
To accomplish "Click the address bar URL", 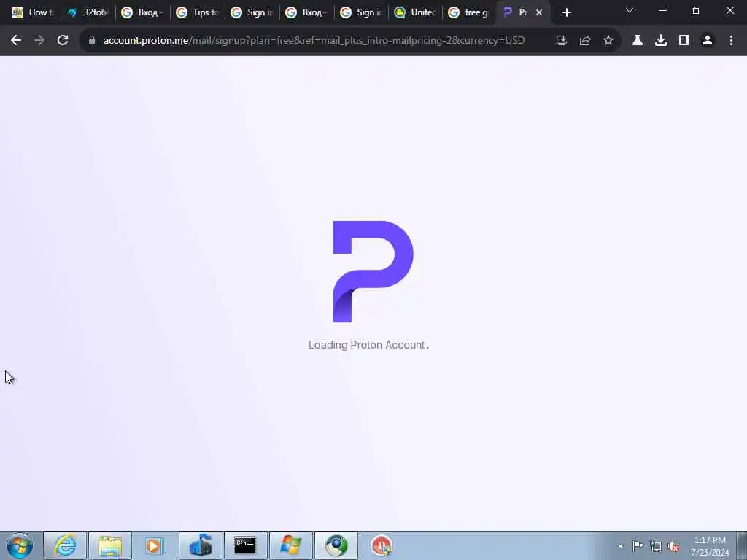I will (x=314, y=41).
